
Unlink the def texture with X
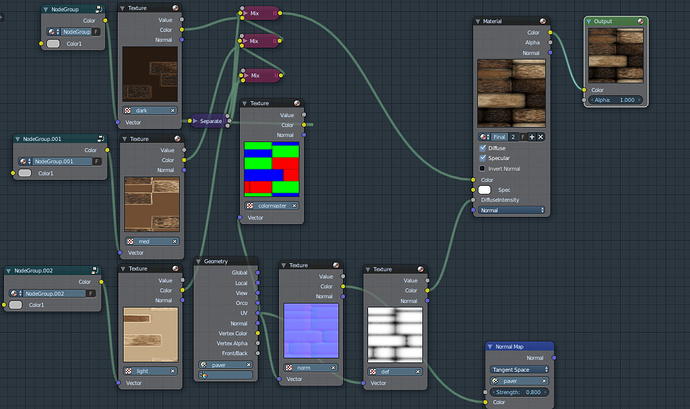tap(418, 372)
